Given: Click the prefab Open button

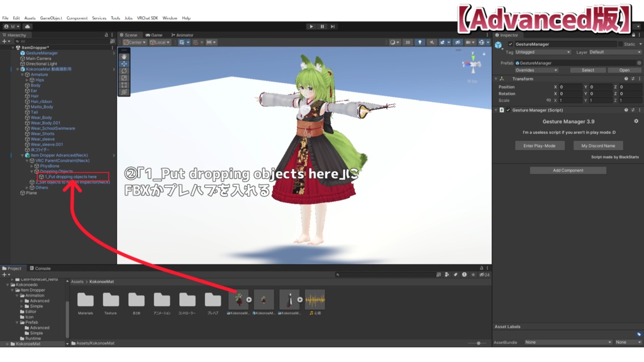Looking at the screenshot, I should [625, 70].
